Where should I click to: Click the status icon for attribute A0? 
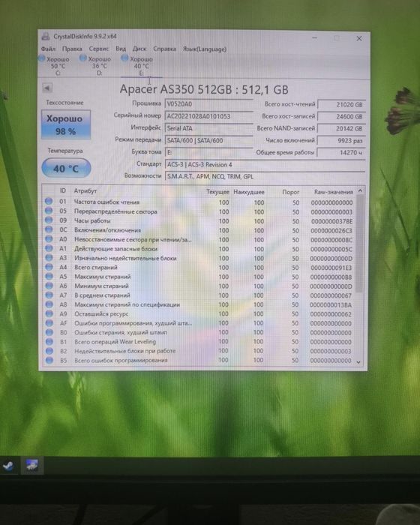pos(49,238)
